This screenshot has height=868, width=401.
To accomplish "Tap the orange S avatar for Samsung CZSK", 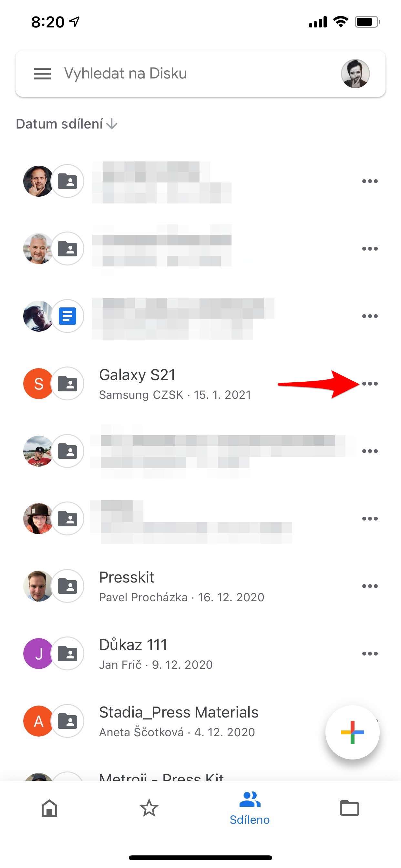I will tap(38, 383).
